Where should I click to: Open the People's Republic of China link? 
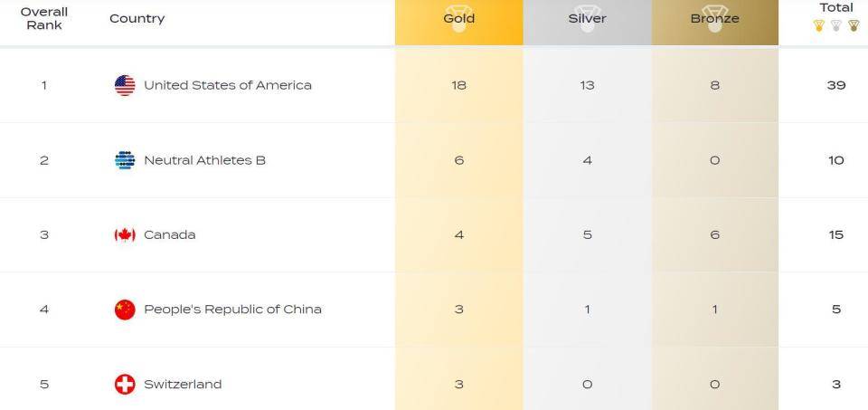(232, 310)
